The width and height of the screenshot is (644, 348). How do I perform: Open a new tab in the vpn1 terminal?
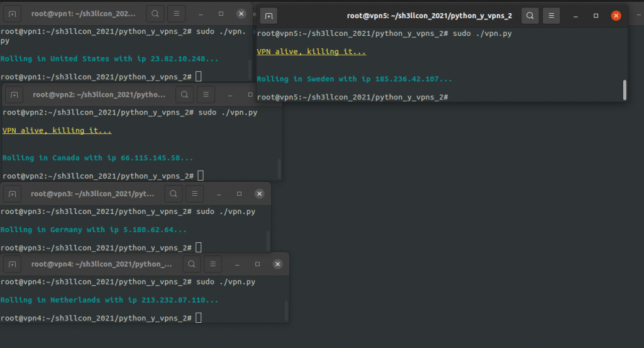[13, 14]
